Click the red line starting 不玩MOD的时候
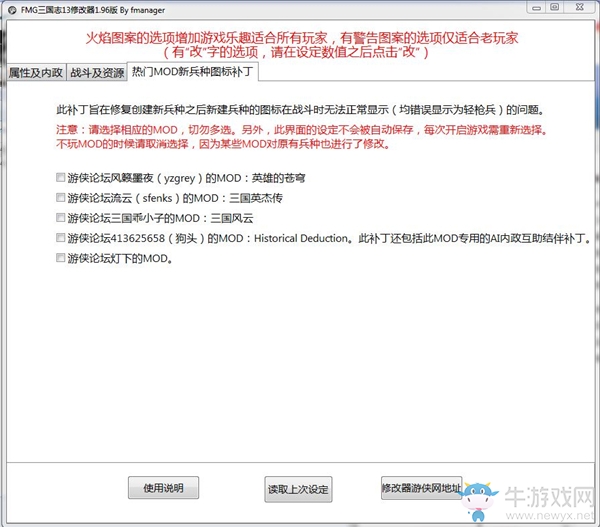This screenshot has height=527, width=600. point(223,144)
